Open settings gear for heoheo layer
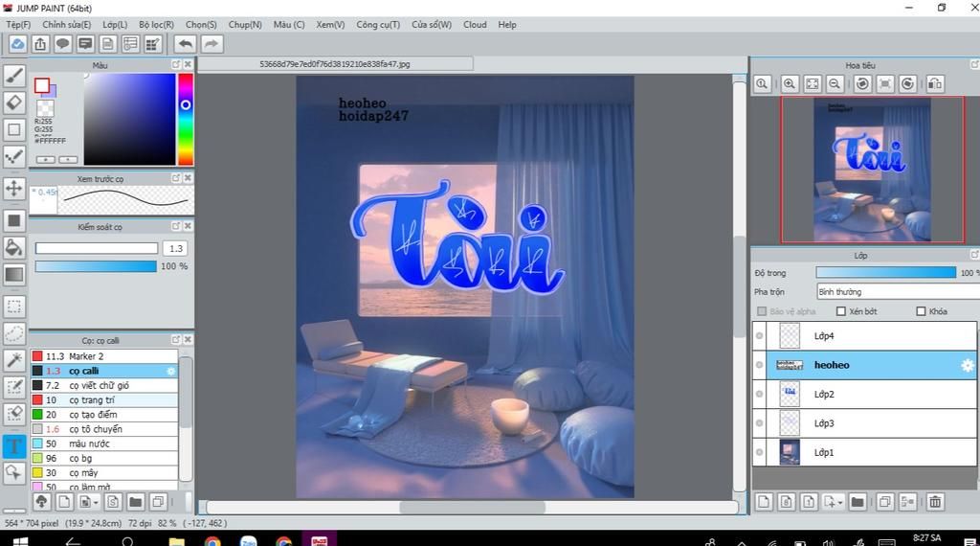This screenshot has width=980, height=546. pyautogui.click(x=968, y=365)
